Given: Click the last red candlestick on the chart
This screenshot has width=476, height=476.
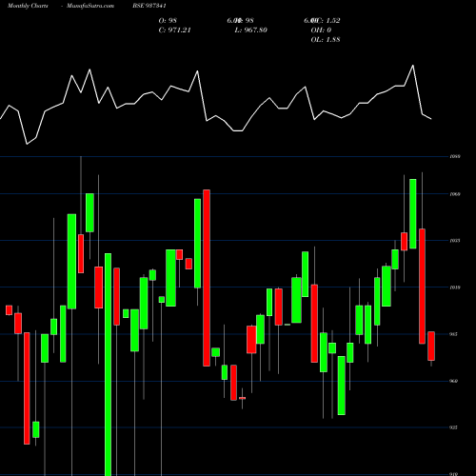Looking at the screenshot, I should [431, 346].
